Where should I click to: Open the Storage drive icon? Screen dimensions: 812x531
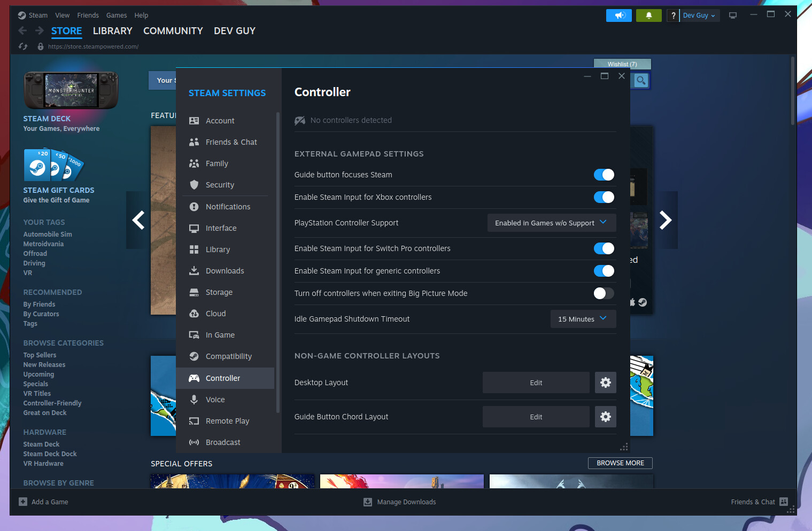pyautogui.click(x=194, y=292)
